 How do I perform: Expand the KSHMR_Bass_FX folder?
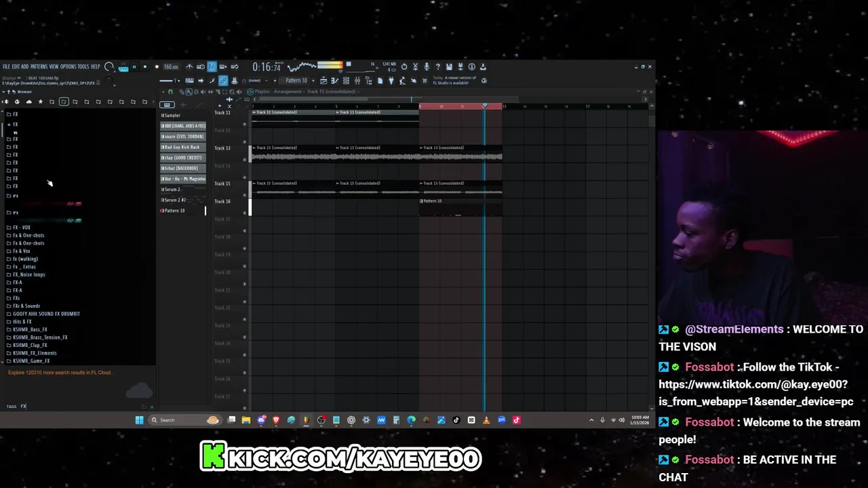tap(30, 329)
